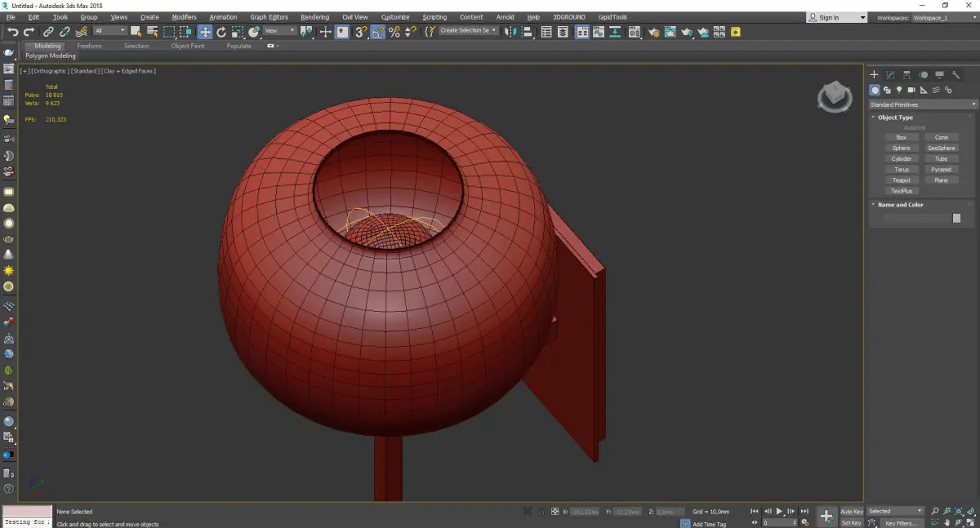Image resolution: width=980 pixels, height=528 pixels.
Task: Toggle Percent Snap in the toolbar
Action: click(x=394, y=32)
